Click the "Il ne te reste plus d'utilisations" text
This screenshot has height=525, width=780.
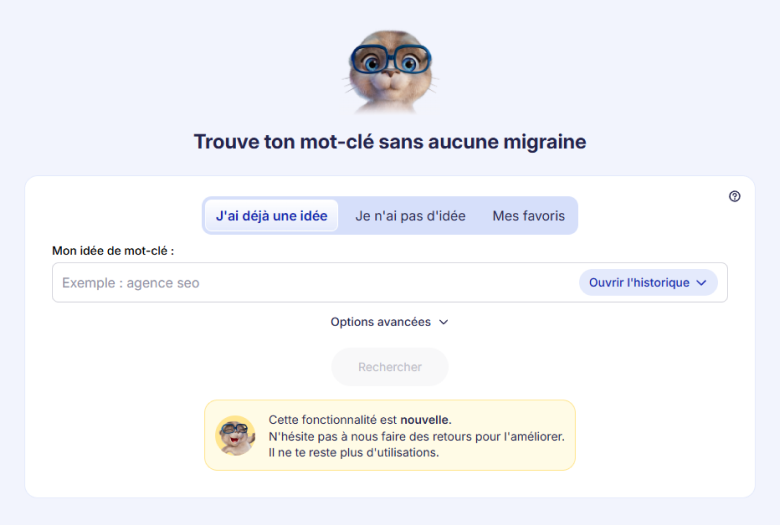[x=354, y=452]
